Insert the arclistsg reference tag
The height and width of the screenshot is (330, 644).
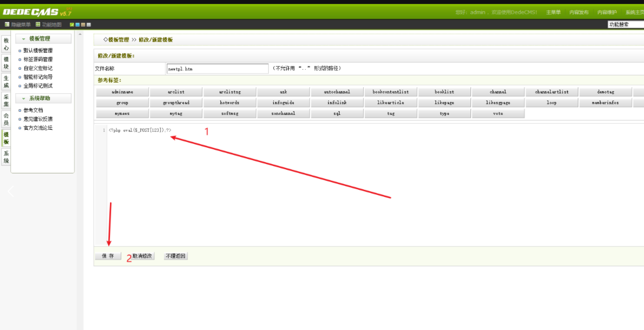[x=230, y=92]
